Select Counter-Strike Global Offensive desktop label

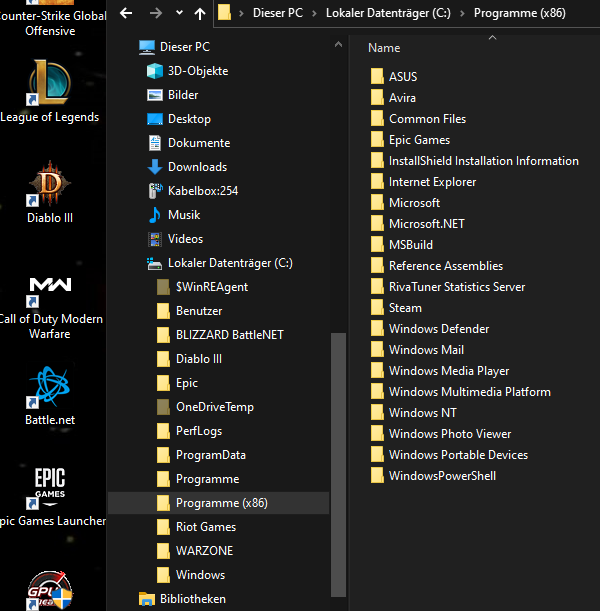(51, 23)
